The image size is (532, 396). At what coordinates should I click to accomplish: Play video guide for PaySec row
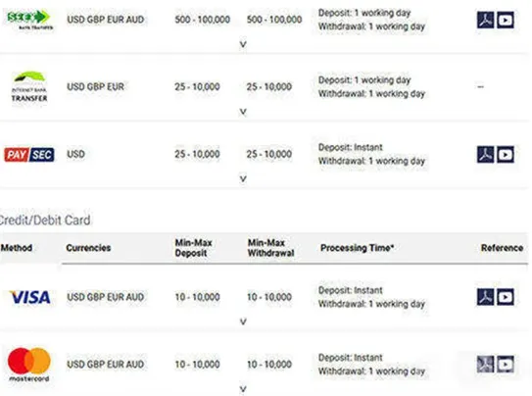click(506, 155)
